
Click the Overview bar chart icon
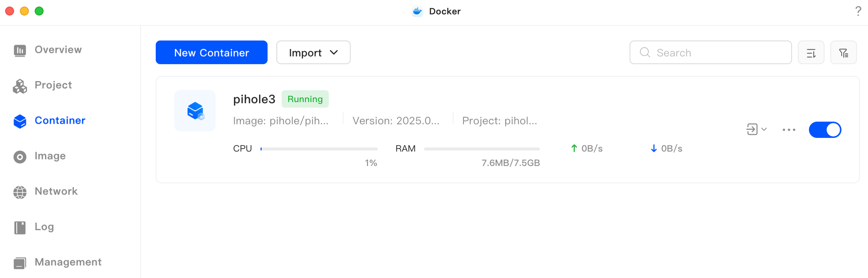20,50
